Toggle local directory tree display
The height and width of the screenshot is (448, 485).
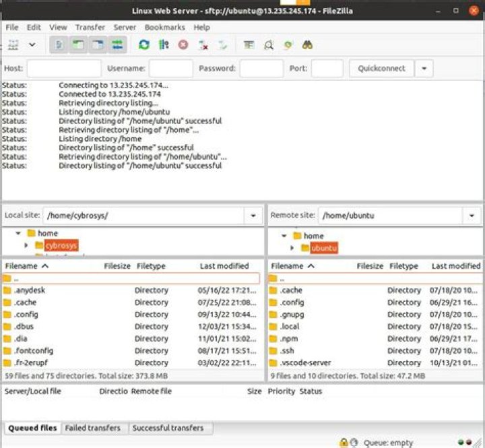(x=78, y=45)
